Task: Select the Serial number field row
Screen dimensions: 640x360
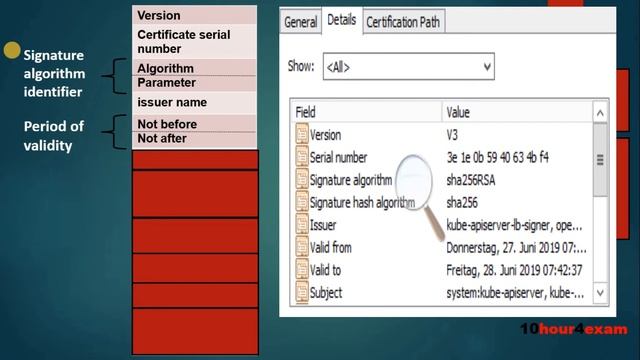Action: click(x=442, y=157)
